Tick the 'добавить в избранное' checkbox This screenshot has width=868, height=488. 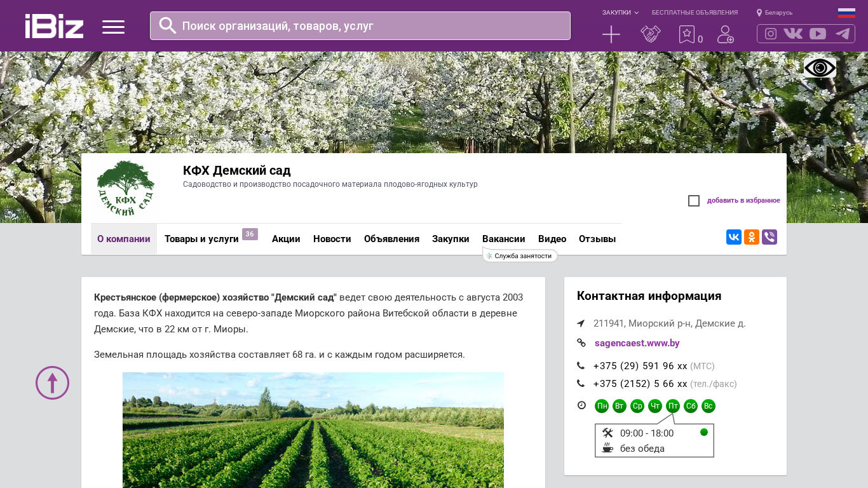tap(694, 201)
